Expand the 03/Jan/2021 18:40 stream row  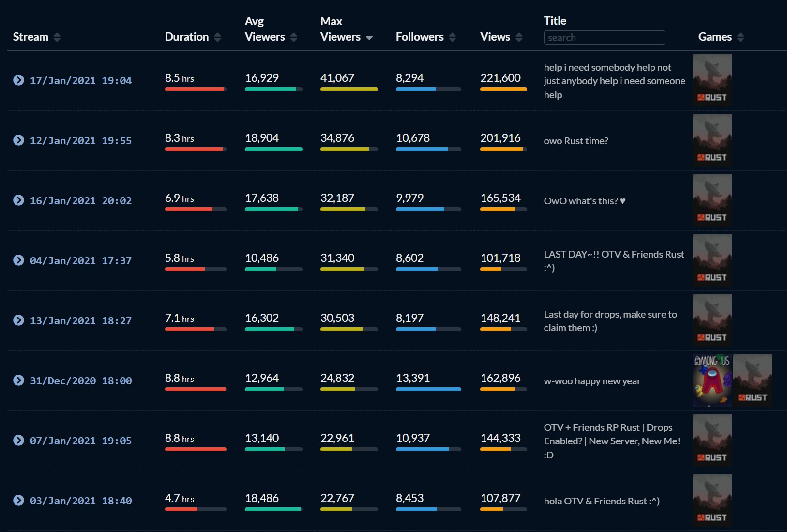click(x=18, y=501)
